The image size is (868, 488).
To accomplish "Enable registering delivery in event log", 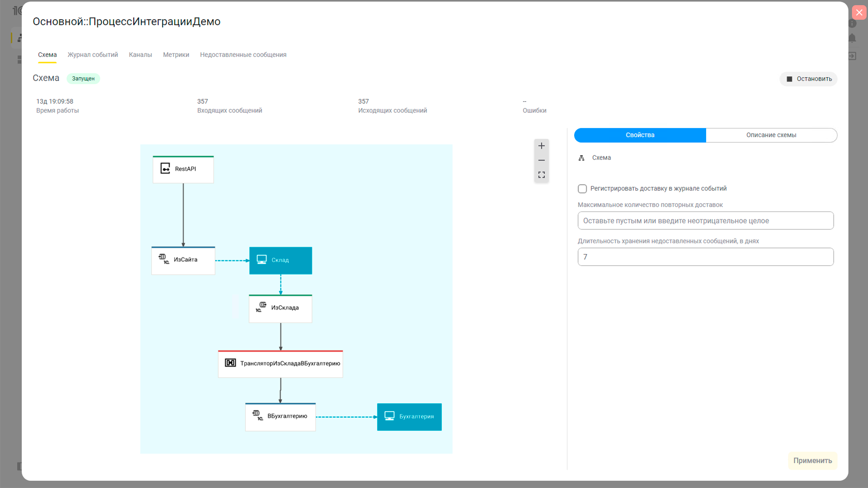I will [582, 189].
